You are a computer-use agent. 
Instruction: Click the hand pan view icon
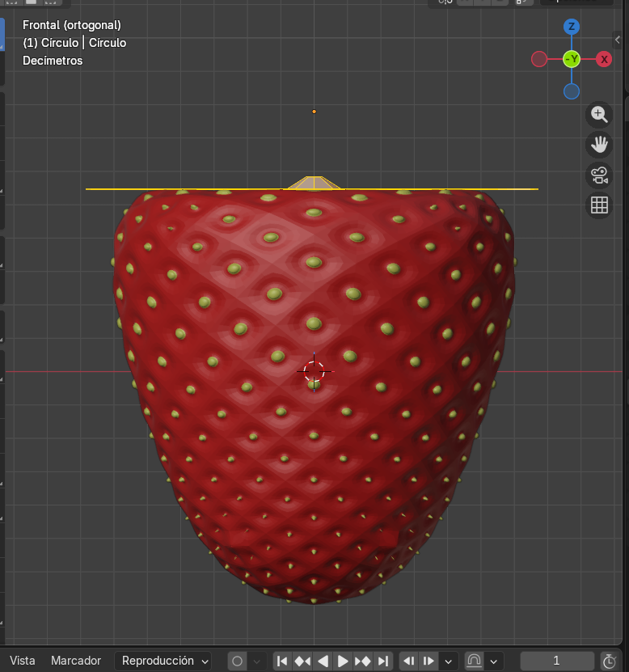[x=599, y=145]
